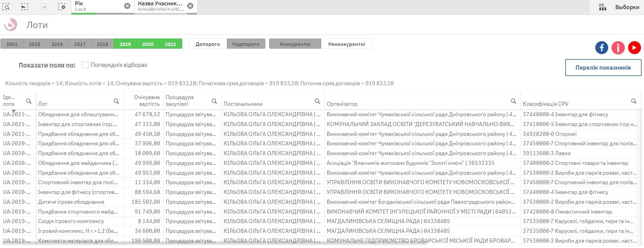Select organizer Асоціація "Власників житлових будинків" cell
Image resolution: width=644 pixels, height=248 pixels.
coord(423,163)
